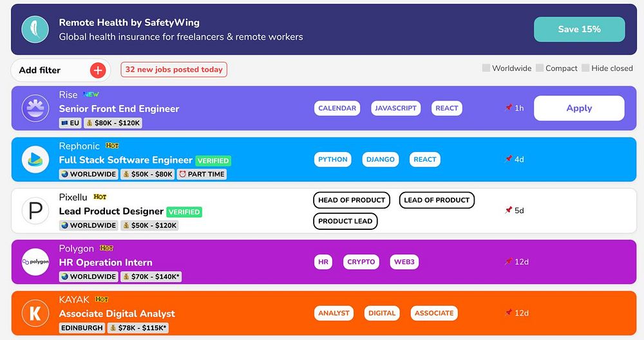Click the 32 new jobs posted today badge

coord(174,70)
